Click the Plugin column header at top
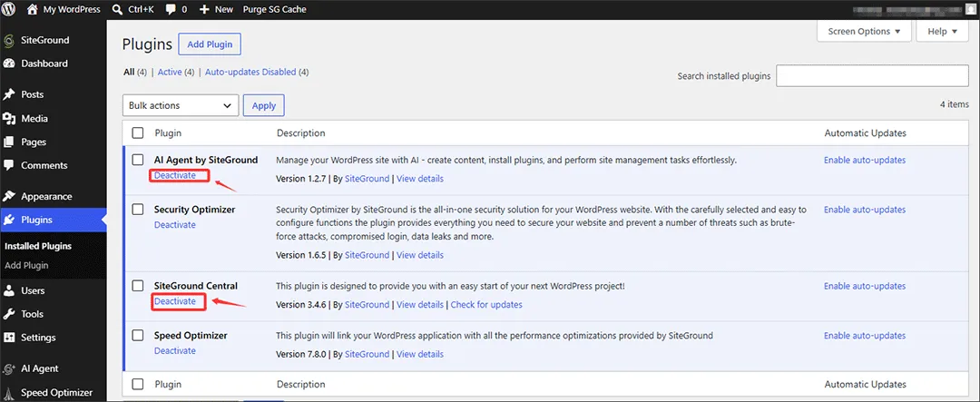Viewport: 980px width, 402px height. pyautogui.click(x=168, y=133)
